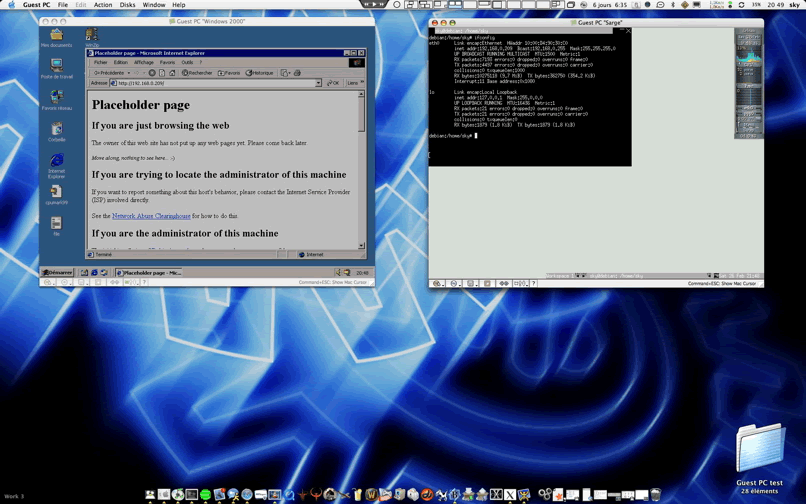The width and height of the screenshot is (806, 504).
Task: Click the Favoris réseau desktop icon
Action: point(56,97)
